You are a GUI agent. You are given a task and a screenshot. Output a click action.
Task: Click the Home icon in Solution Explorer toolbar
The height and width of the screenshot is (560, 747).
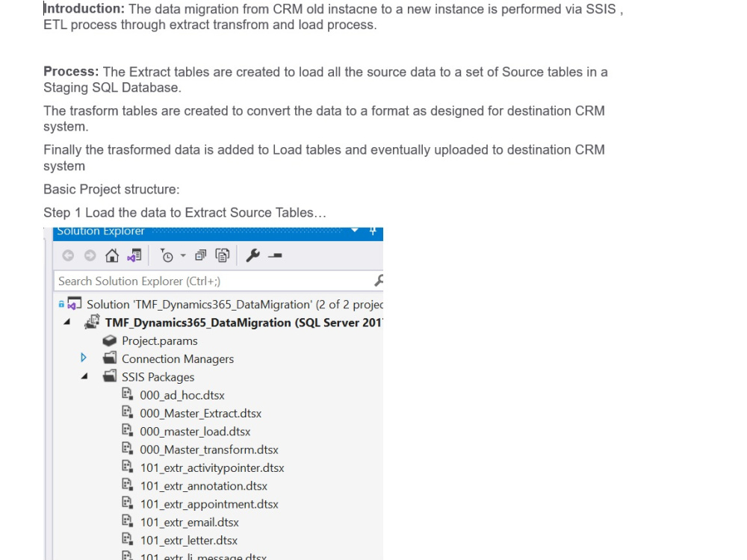click(112, 255)
